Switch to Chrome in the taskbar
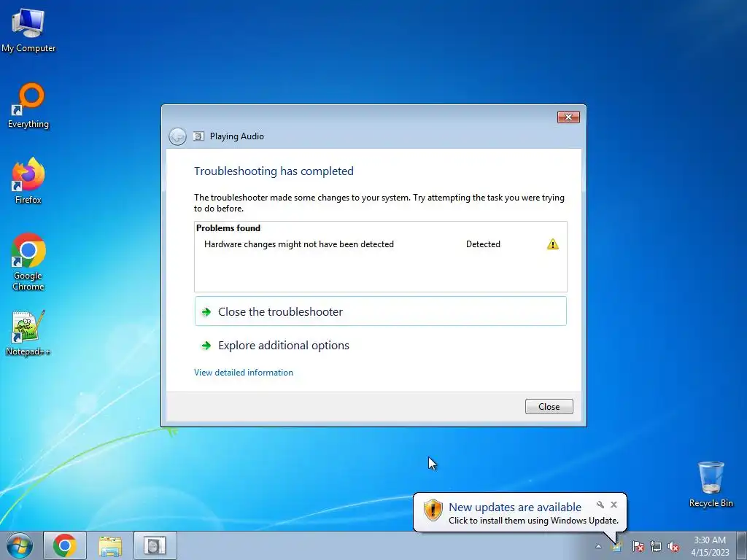Viewport: 747px width, 560px height. (65, 545)
